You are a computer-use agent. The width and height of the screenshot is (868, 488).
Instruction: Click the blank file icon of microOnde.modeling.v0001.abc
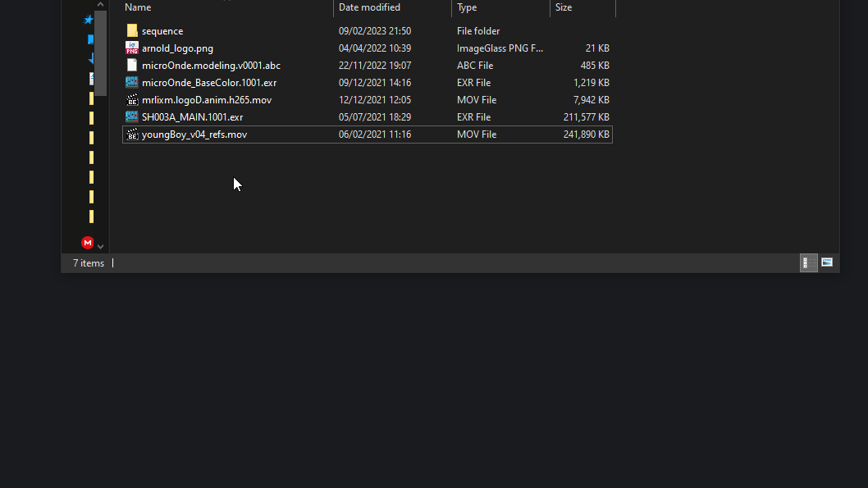[132, 66]
